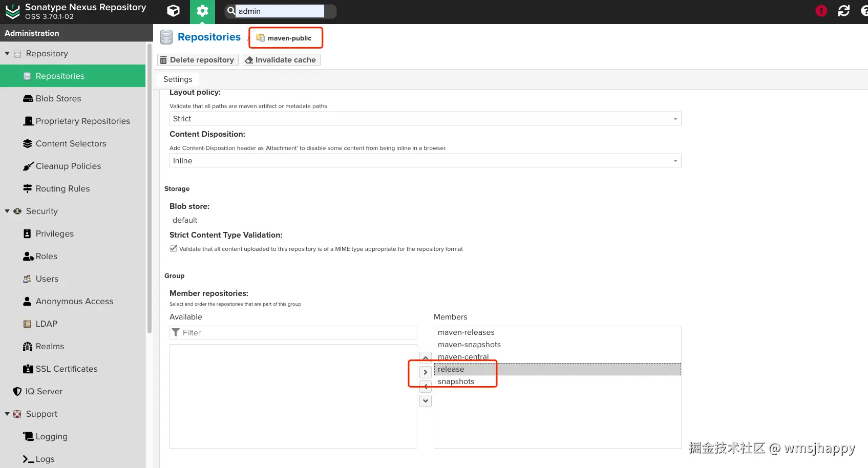Open Privileges under Security
Viewport: 868px width, 468px height.
pyautogui.click(x=73, y=233)
